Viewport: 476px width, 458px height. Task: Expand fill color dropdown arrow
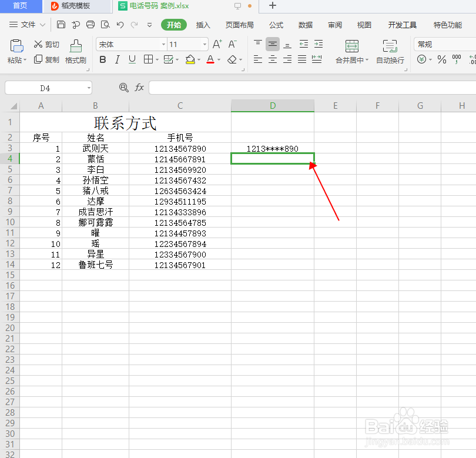199,60
